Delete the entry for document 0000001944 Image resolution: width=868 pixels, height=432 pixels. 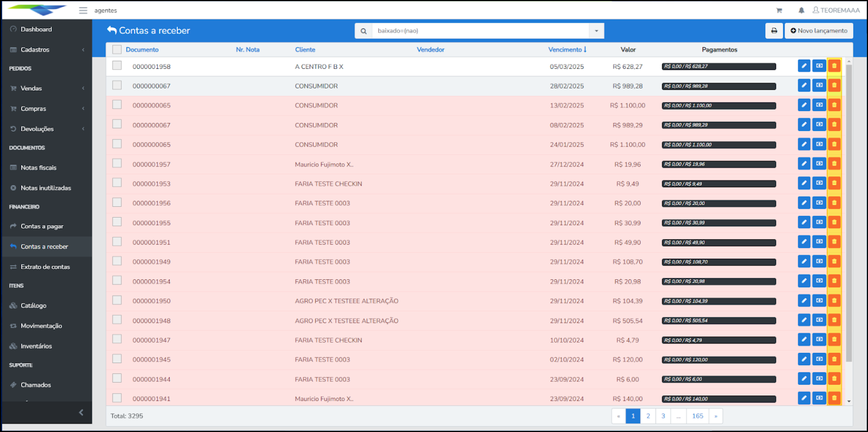[834, 379]
